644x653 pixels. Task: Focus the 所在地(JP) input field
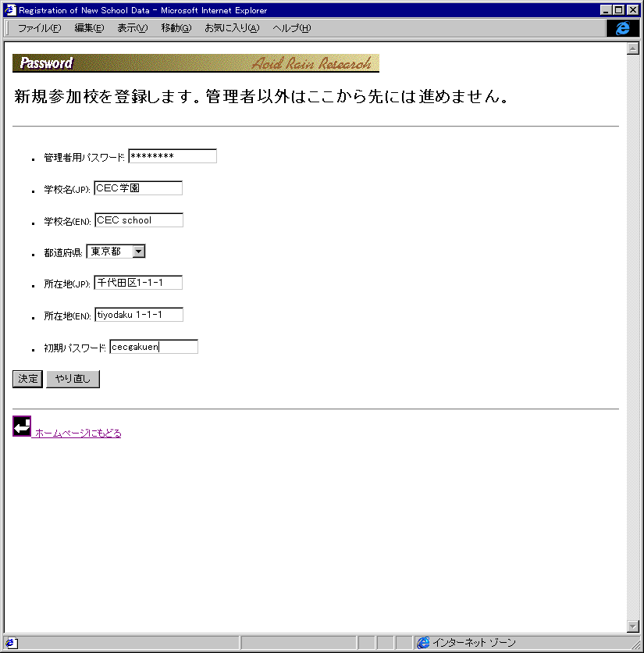[138, 283]
